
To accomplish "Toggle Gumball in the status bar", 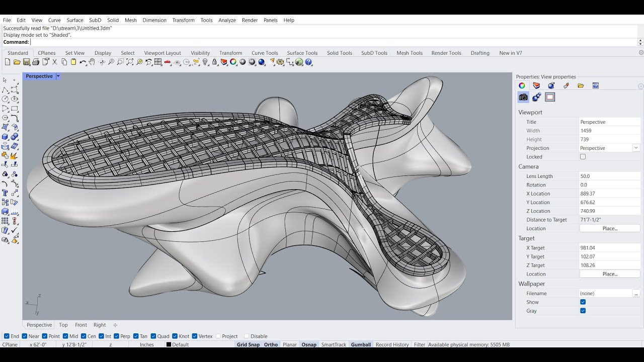I will (361, 344).
